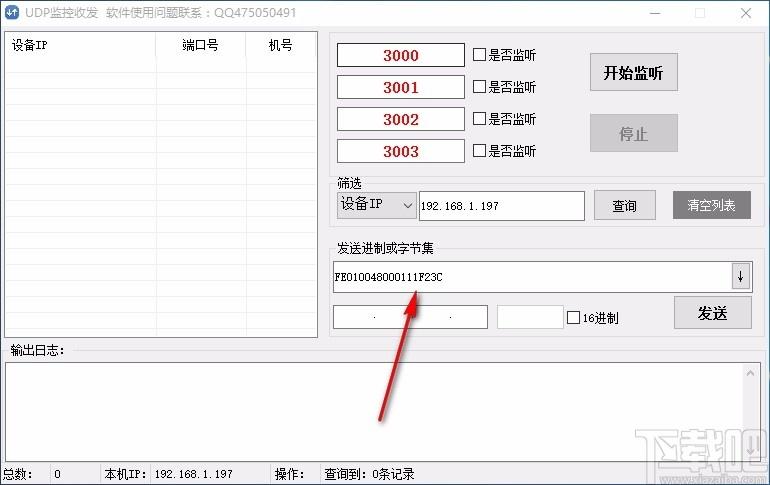Toggle the 16进制 checkbox
The width and height of the screenshot is (770, 485).
[573, 318]
